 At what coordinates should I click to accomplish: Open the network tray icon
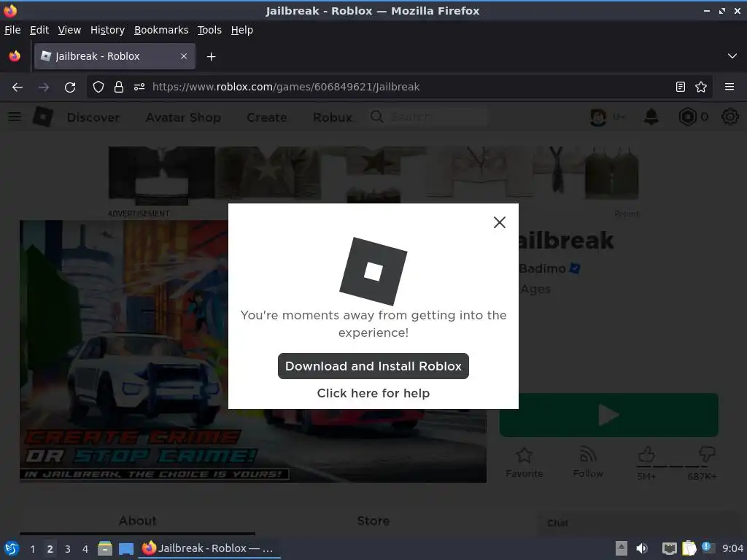pyautogui.click(x=670, y=548)
